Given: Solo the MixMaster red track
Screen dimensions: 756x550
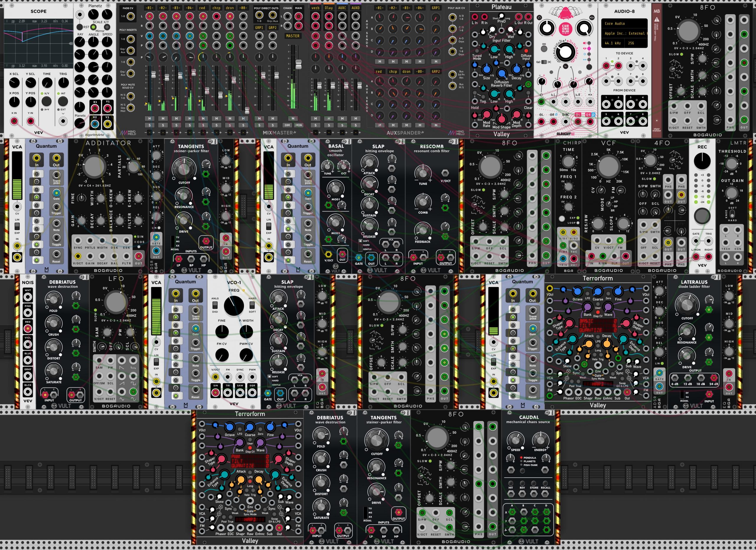Looking at the screenshot, I should click(203, 125).
